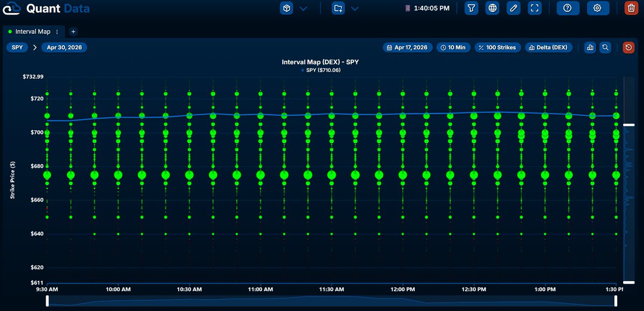Open the settings gear icon
This screenshot has height=311, width=644.
click(597, 8)
